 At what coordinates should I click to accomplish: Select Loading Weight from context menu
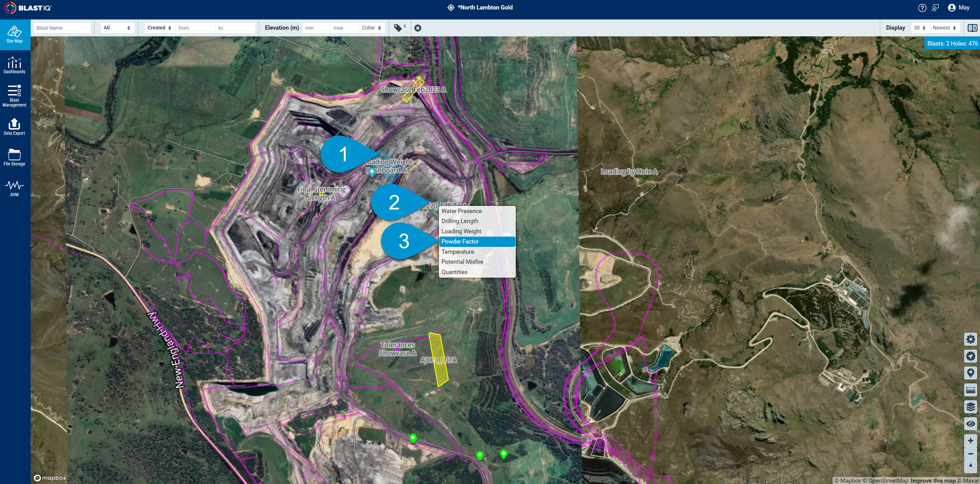(477, 231)
